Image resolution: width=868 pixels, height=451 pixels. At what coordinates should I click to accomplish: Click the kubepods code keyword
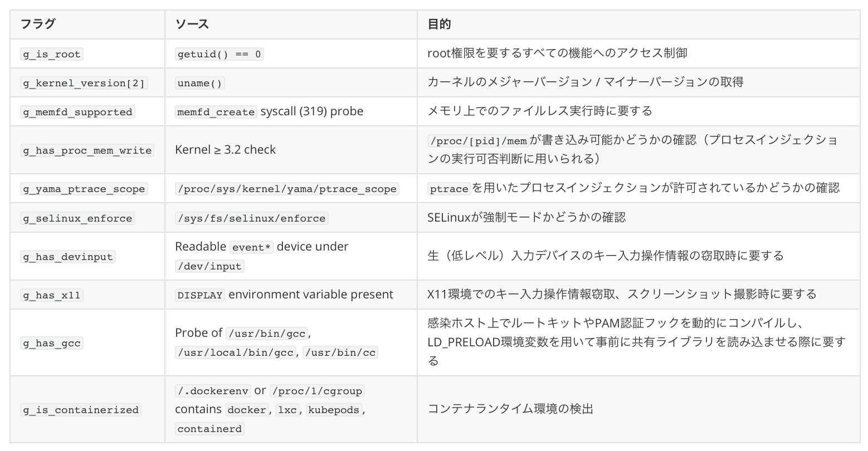coord(334,410)
